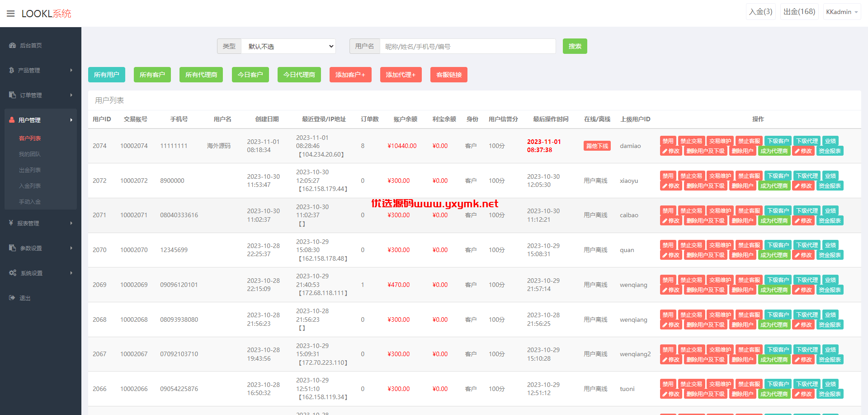Click the yen icon for 报表管理
This screenshot has width=868, height=415.
(x=11, y=223)
